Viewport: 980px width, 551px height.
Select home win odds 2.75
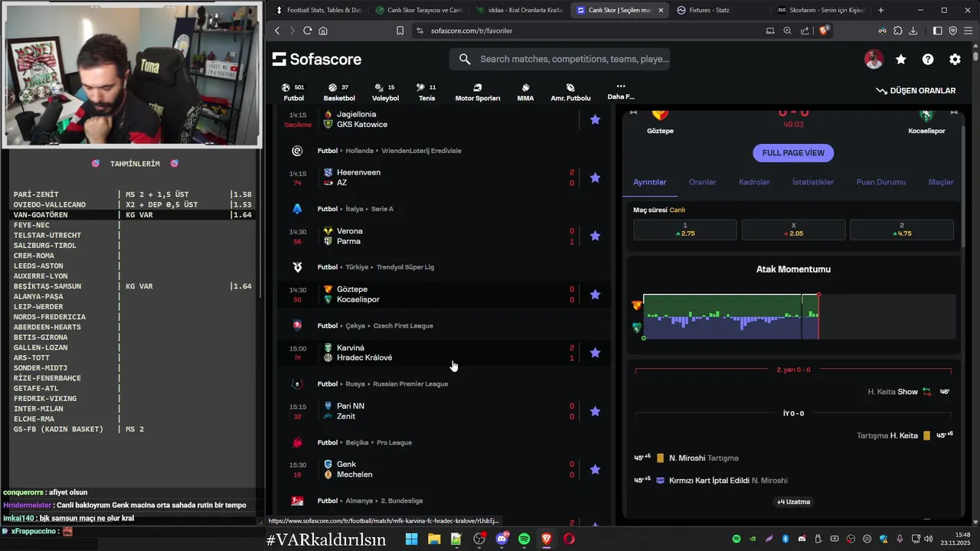684,230
